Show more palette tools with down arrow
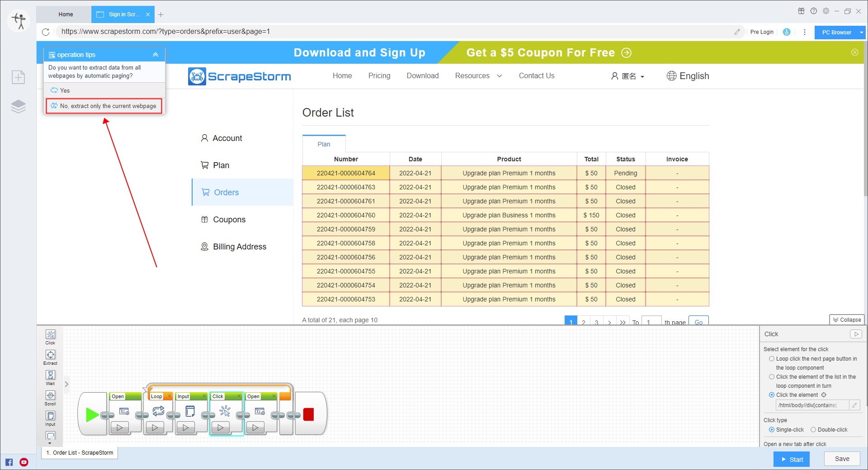 [50, 443]
